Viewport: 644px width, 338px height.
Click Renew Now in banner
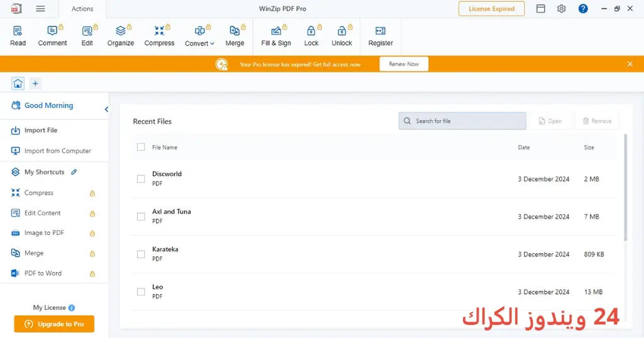click(x=404, y=64)
